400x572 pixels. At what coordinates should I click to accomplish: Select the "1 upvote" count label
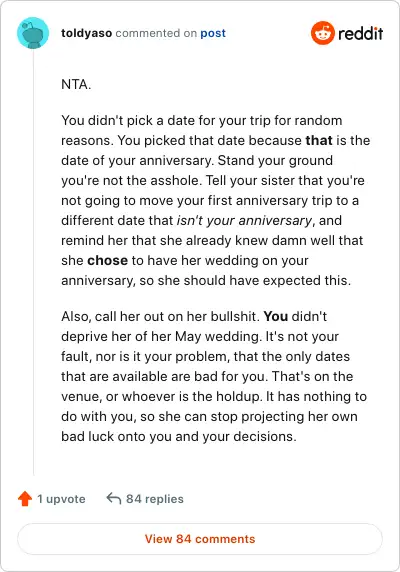coord(61,499)
